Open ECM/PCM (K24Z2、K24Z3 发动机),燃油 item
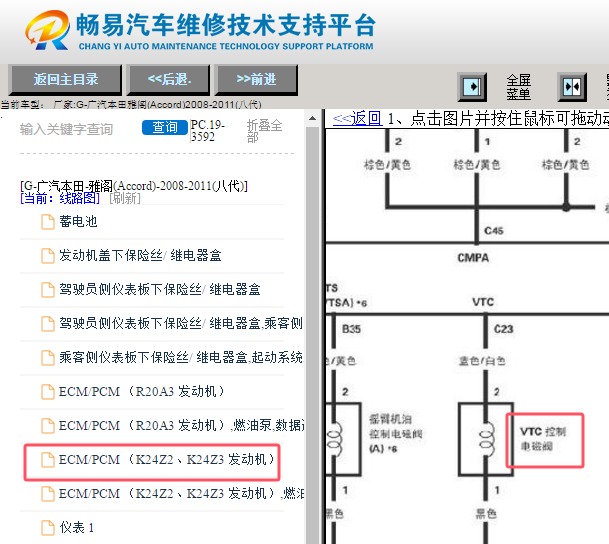This screenshot has width=609, height=544. (181, 493)
